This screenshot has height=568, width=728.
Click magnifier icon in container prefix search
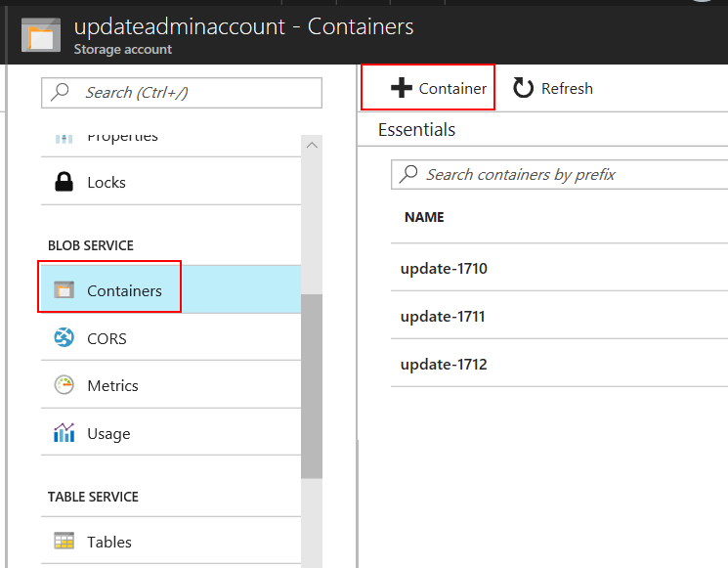click(408, 174)
